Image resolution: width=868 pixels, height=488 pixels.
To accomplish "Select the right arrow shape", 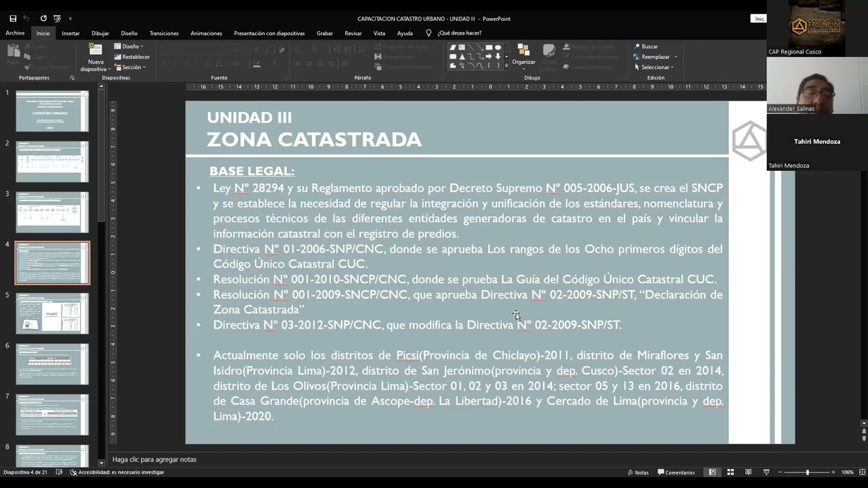I will point(488,56).
